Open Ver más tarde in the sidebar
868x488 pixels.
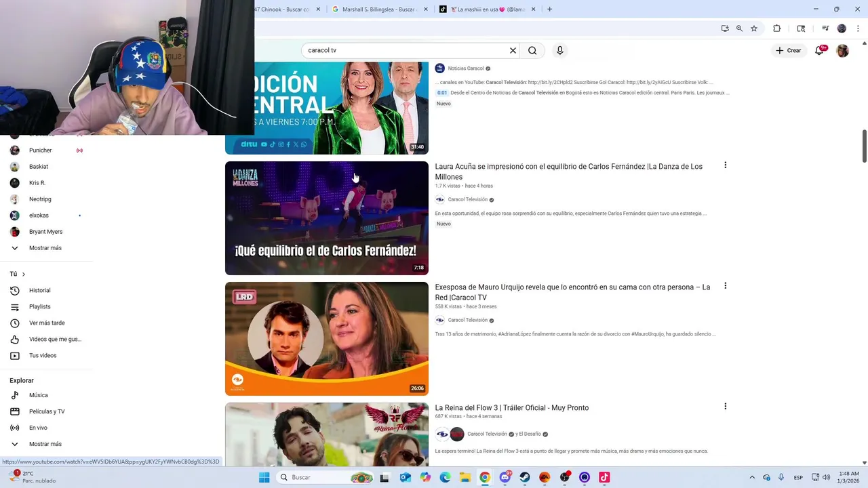47,323
